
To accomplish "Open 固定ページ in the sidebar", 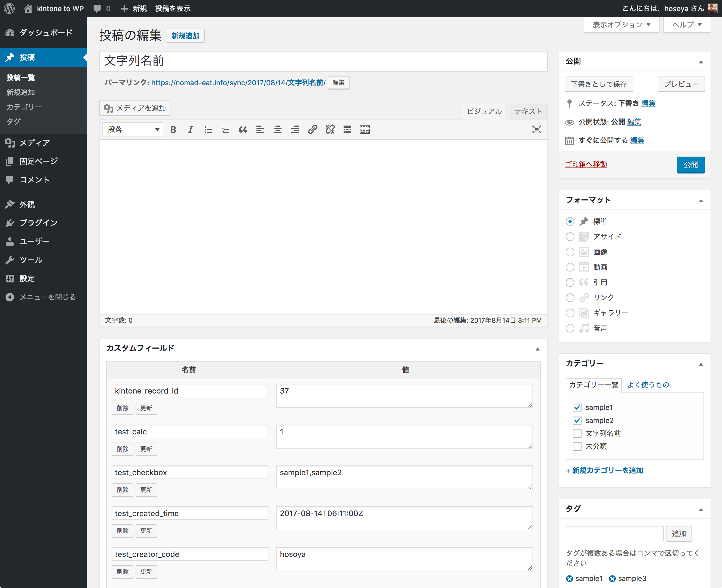I will 43,161.
